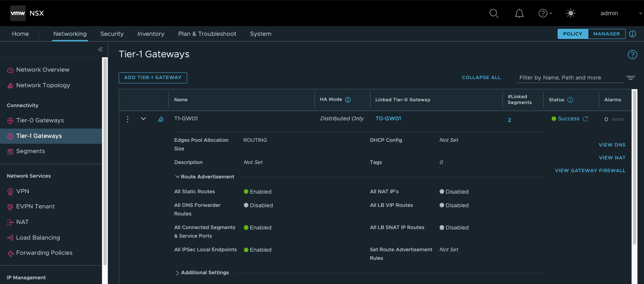
Task: Open the search magnifier icon
Action: [x=494, y=13]
